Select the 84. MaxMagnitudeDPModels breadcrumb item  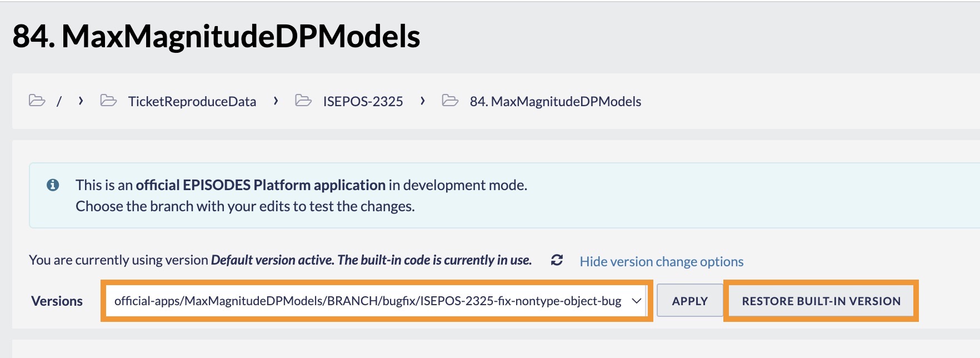pyautogui.click(x=555, y=102)
